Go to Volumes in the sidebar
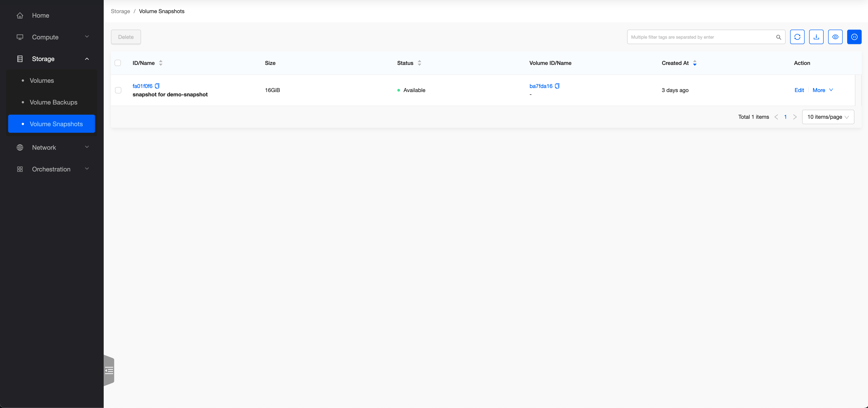Viewport: 868px width, 408px height. [42, 81]
